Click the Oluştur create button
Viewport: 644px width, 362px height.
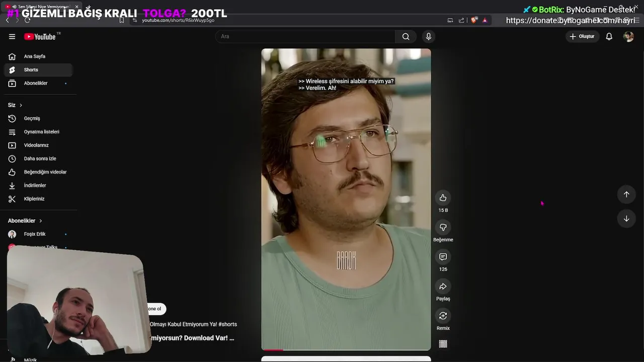point(582,36)
